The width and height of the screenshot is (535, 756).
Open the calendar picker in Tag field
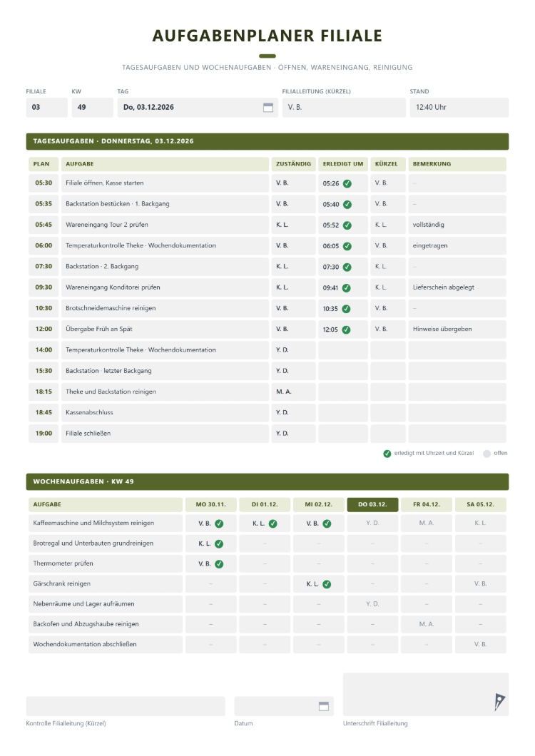(x=268, y=108)
